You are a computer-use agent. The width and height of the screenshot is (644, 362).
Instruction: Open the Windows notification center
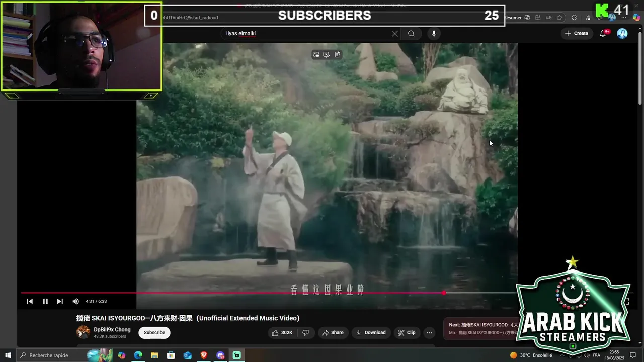click(633, 355)
